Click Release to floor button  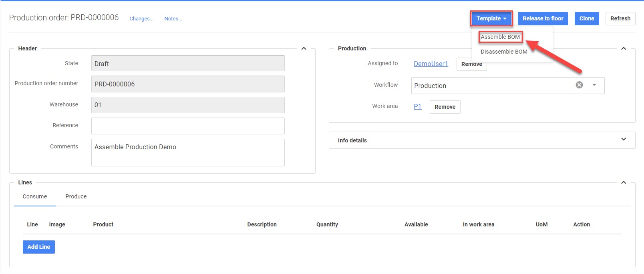point(543,18)
